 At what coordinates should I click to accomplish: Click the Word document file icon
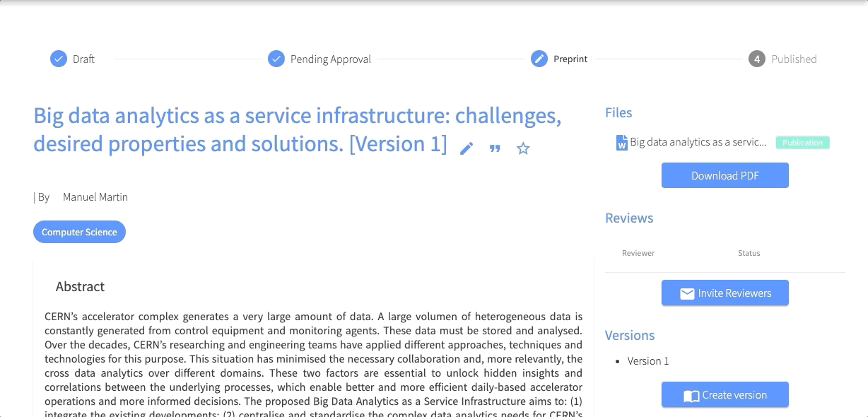(622, 143)
